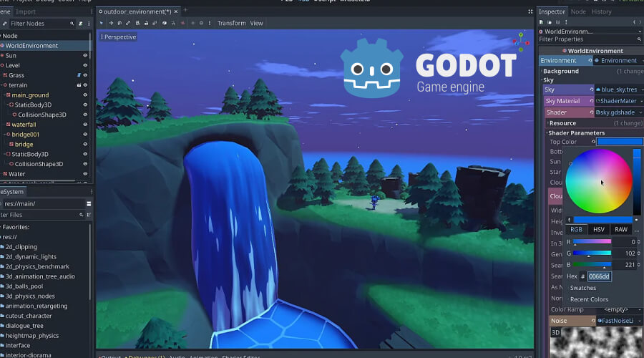
Task: Toggle FileSystem split view button
Action: point(89,203)
